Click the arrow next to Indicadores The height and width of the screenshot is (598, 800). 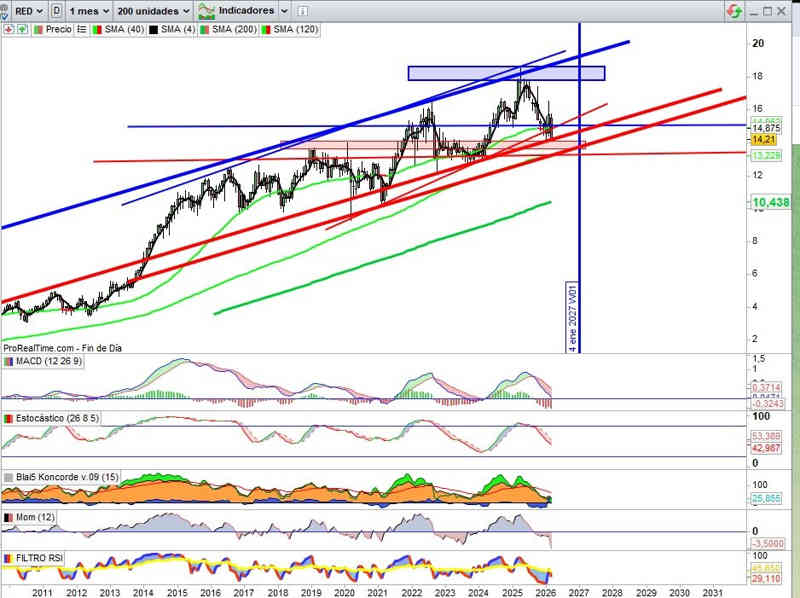[285, 10]
